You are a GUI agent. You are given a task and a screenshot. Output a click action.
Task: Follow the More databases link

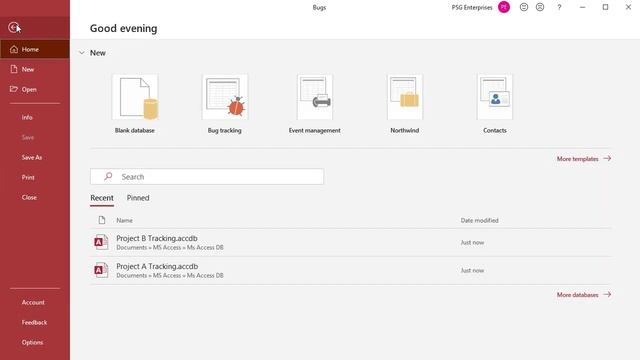584,295
